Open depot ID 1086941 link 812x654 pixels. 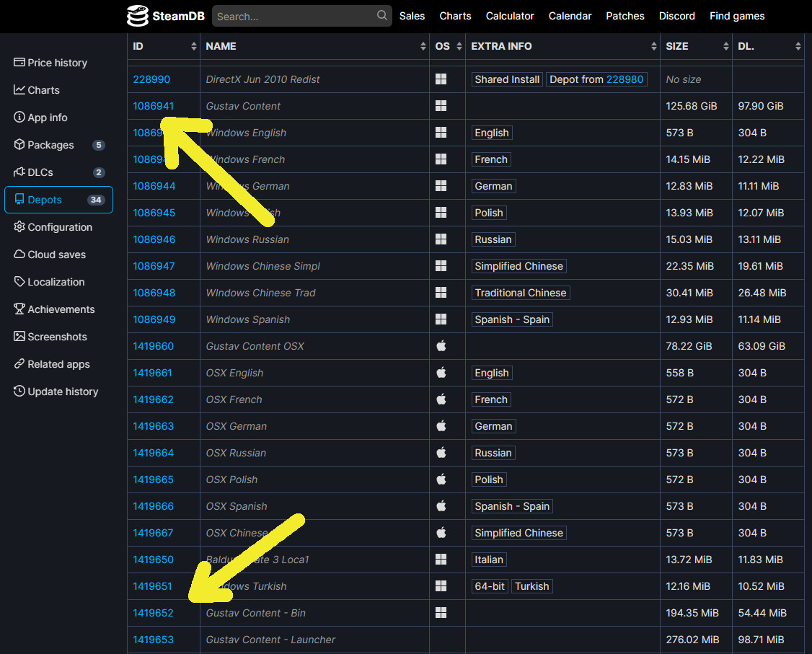154,106
